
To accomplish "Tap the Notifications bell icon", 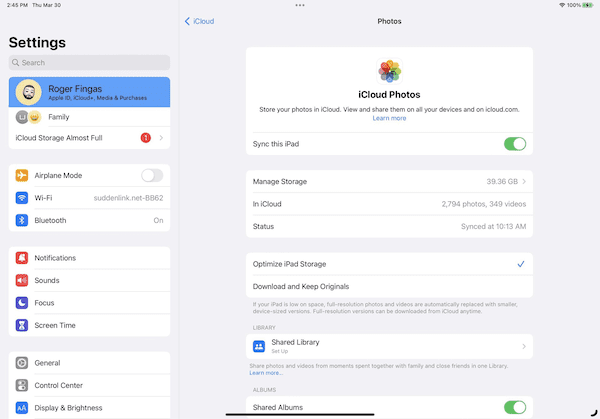I will click(x=22, y=258).
